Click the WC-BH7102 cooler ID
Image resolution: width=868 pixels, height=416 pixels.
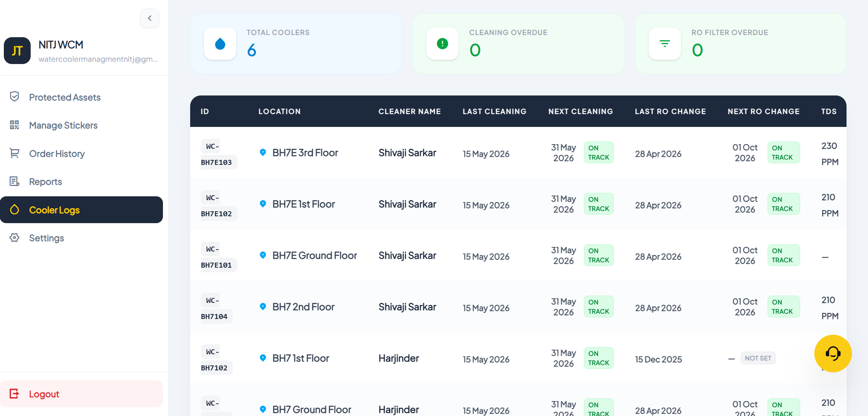[x=217, y=360]
